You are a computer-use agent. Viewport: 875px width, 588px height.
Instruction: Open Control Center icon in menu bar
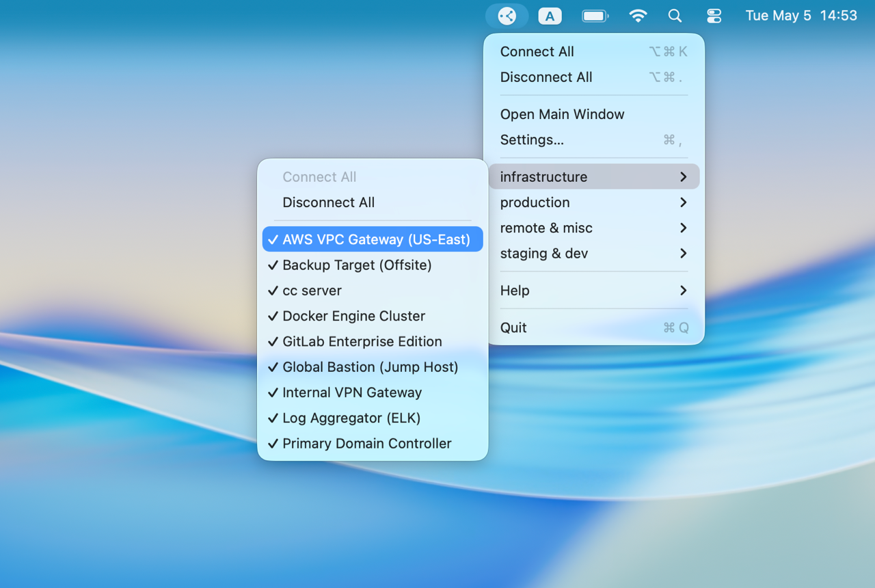(x=714, y=16)
